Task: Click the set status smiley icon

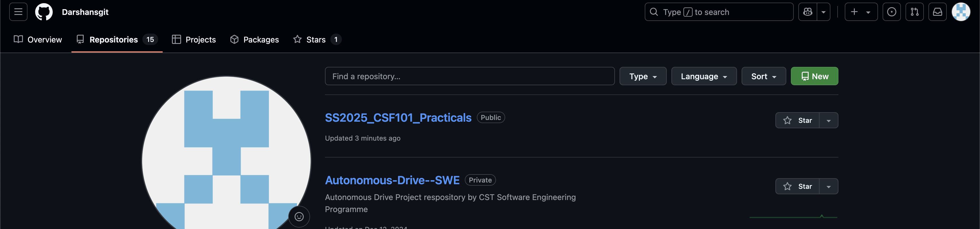Action: click(299, 216)
